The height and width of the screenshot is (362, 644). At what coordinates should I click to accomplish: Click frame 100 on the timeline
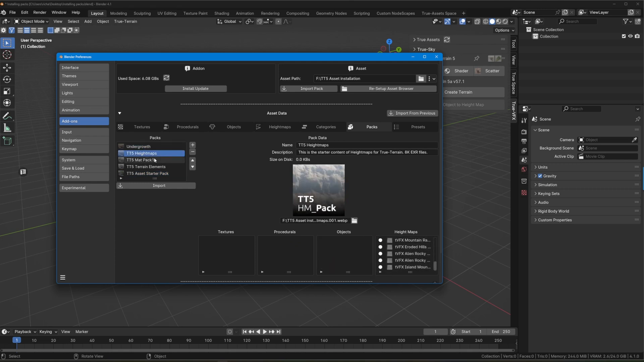(x=208, y=341)
